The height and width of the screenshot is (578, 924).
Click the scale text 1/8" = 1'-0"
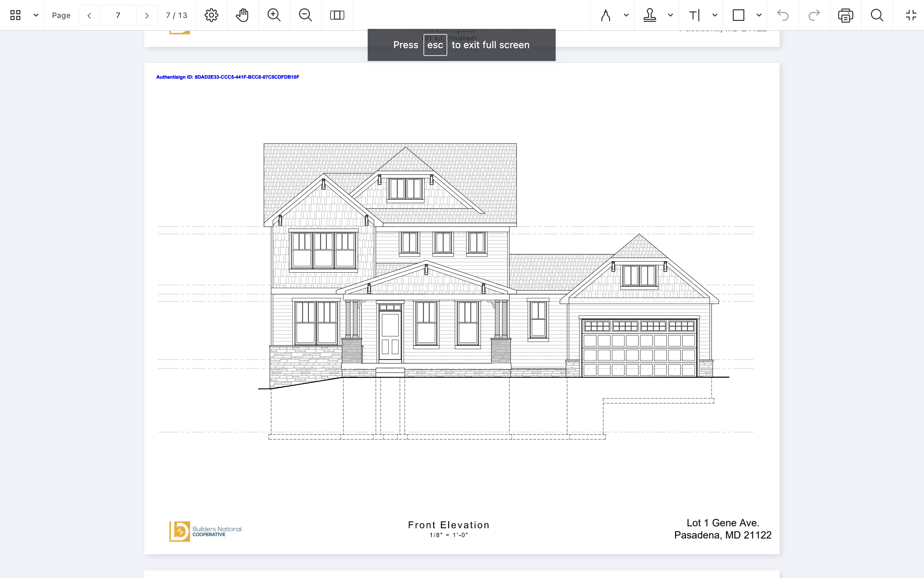point(449,535)
